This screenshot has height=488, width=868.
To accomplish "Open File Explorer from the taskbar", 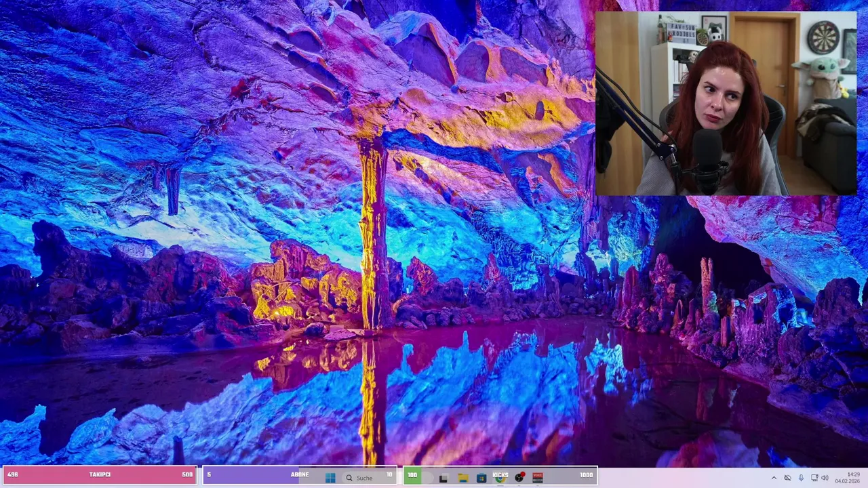I will pyautogui.click(x=463, y=478).
